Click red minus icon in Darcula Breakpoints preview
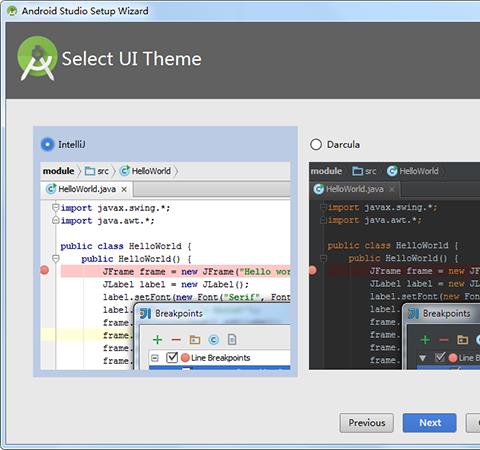 pyautogui.click(x=444, y=340)
